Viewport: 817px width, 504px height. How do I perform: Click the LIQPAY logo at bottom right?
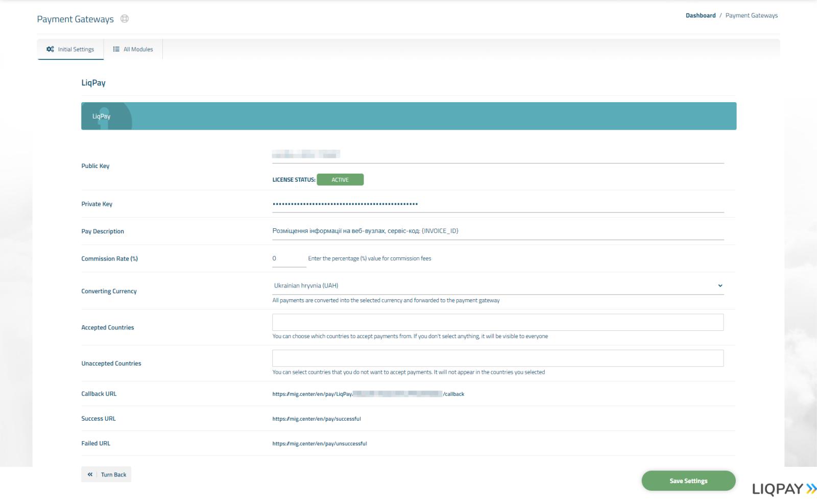tap(784, 489)
